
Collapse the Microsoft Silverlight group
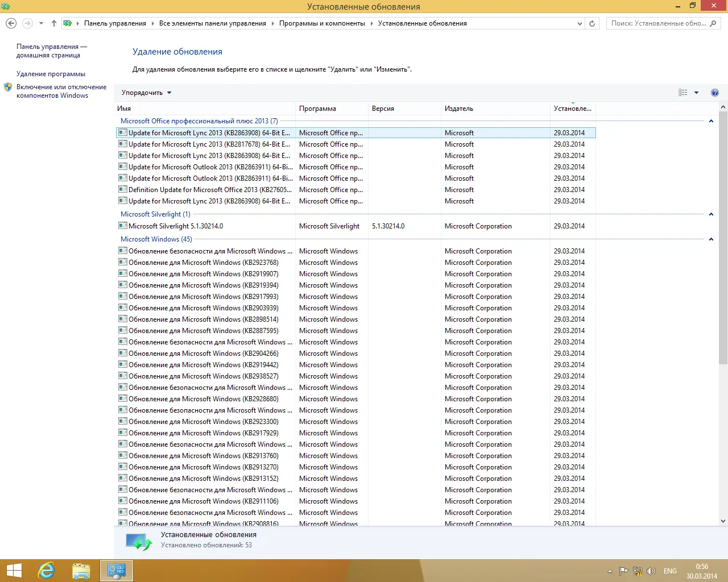[711, 214]
